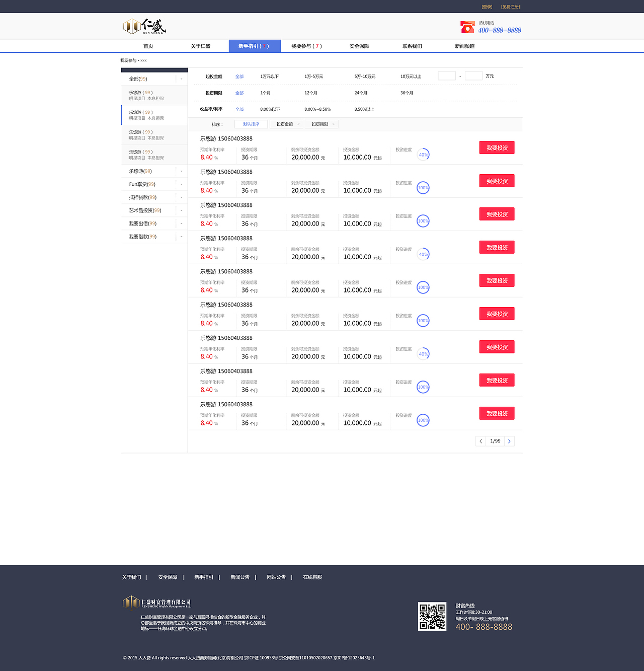This screenshot has width=644, height=671.
Task: Filter by 1万元以下 starting amount
Action: point(270,77)
